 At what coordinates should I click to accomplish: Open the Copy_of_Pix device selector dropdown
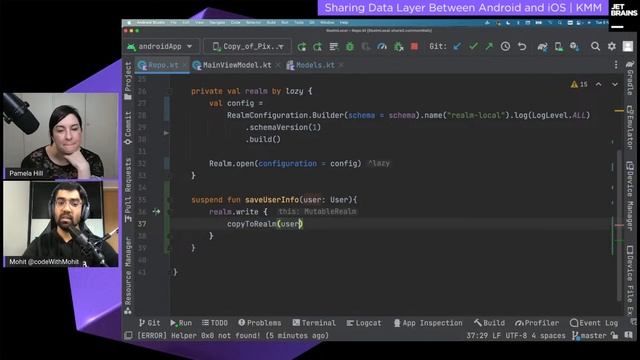point(247,47)
